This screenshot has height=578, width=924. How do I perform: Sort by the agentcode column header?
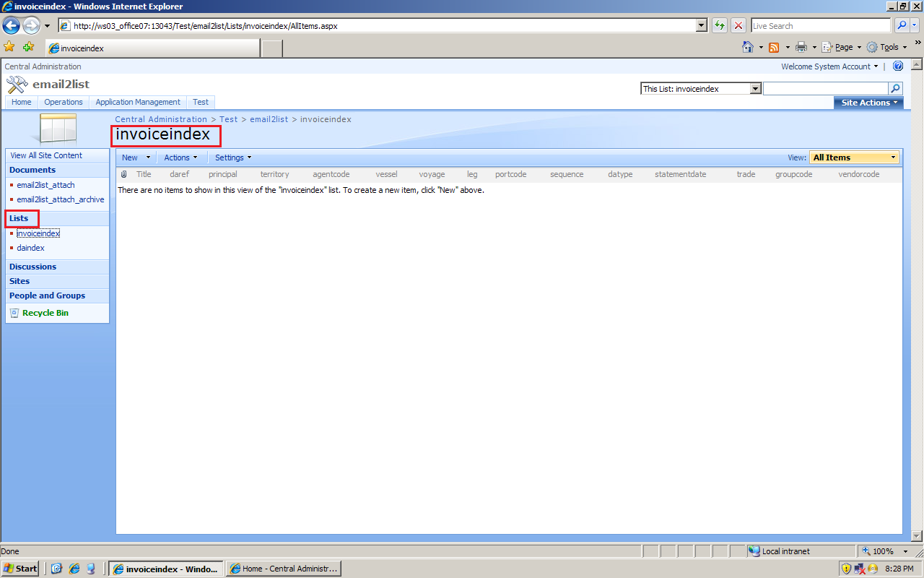coord(331,174)
